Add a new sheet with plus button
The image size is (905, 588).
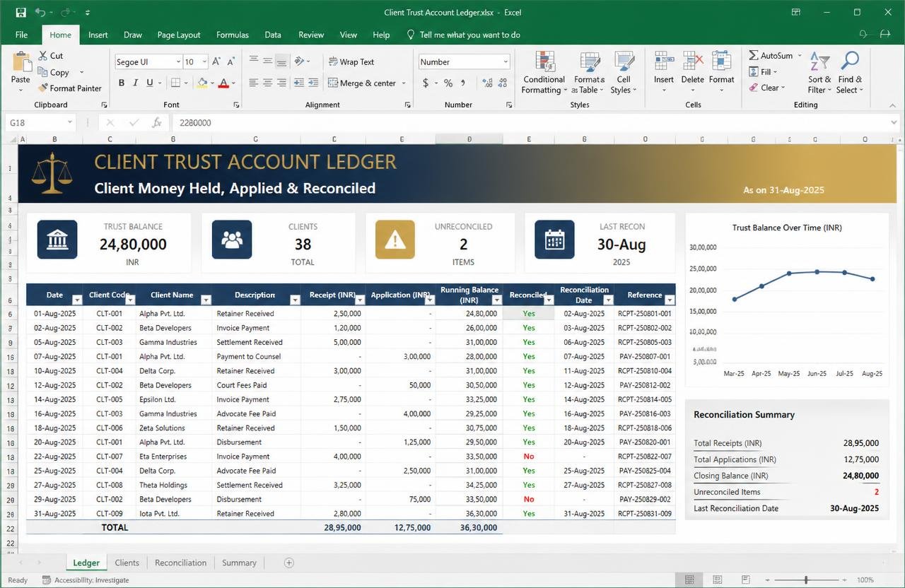pos(288,563)
